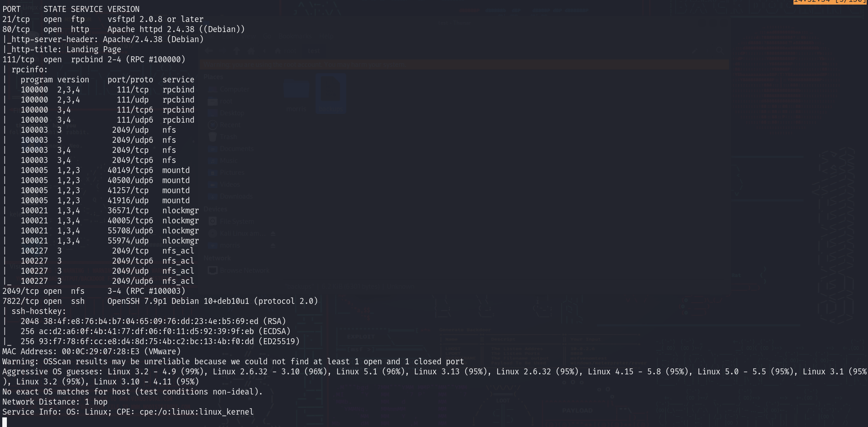Image resolution: width=868 pixels, height=427 pixels.
Task: Click the 2049/tcp open nfs line
Action: 94,291
